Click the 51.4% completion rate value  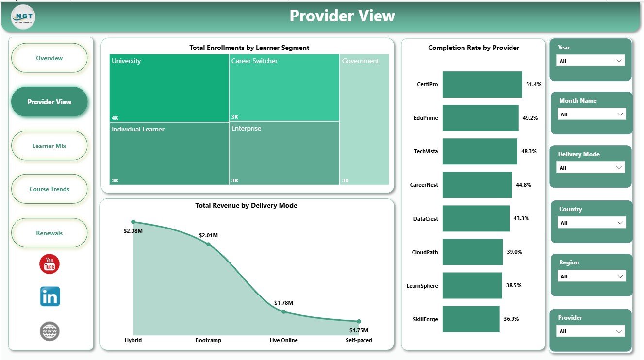[533, 84]
